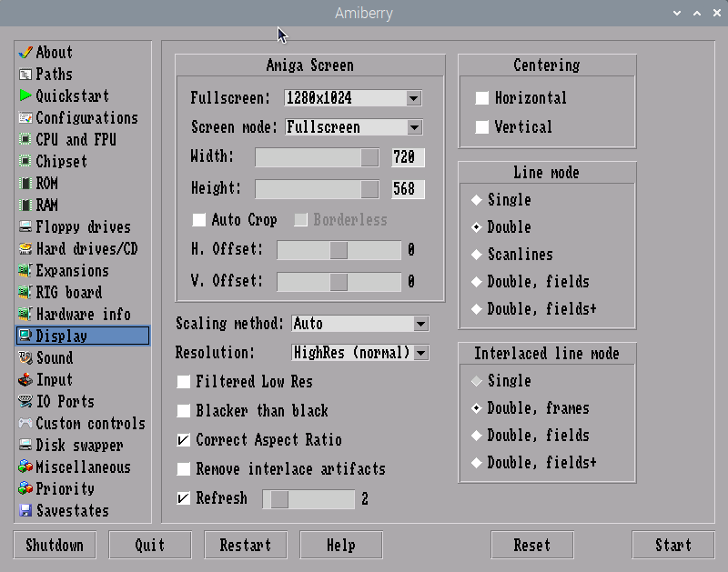The image size is (728, 572).
Task: Uncheck the Refresh checkbox
Action: pyautogui.click(x=184, y=498)
